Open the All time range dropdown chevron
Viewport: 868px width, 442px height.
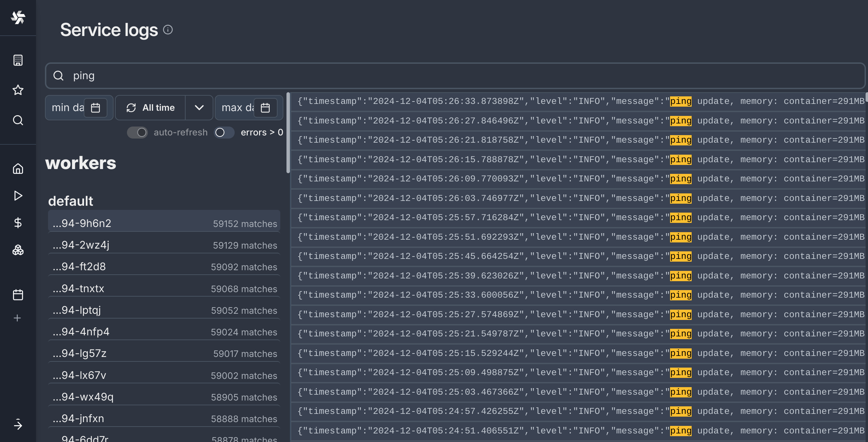(199, 108)
